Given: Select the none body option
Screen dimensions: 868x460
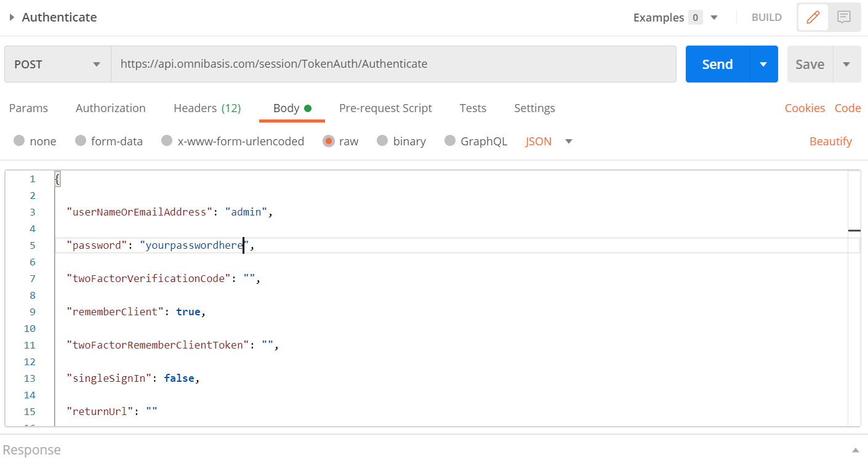Looking at the screenshot, I should (20, 141).
